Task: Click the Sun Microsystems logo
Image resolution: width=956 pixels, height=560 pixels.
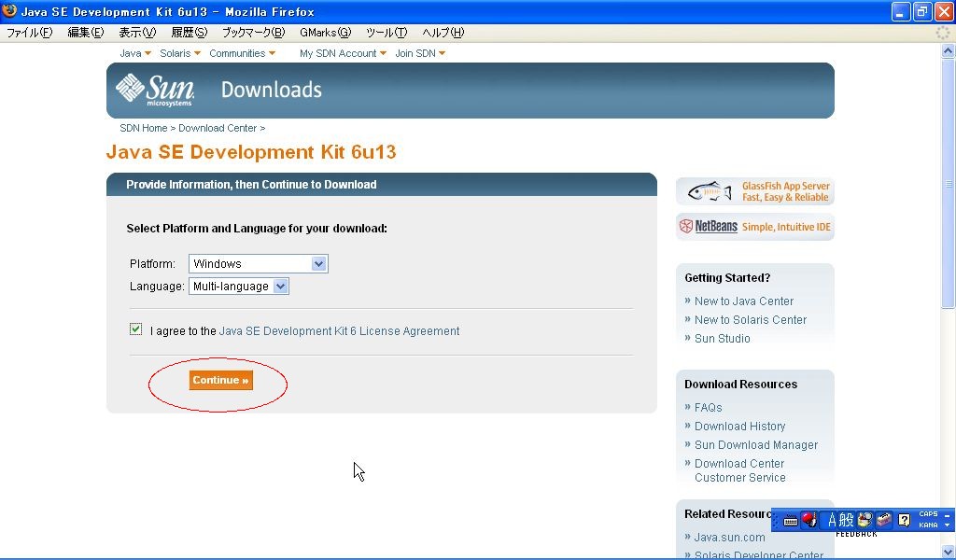Action: pyautogui.click(x=156, y=90)
